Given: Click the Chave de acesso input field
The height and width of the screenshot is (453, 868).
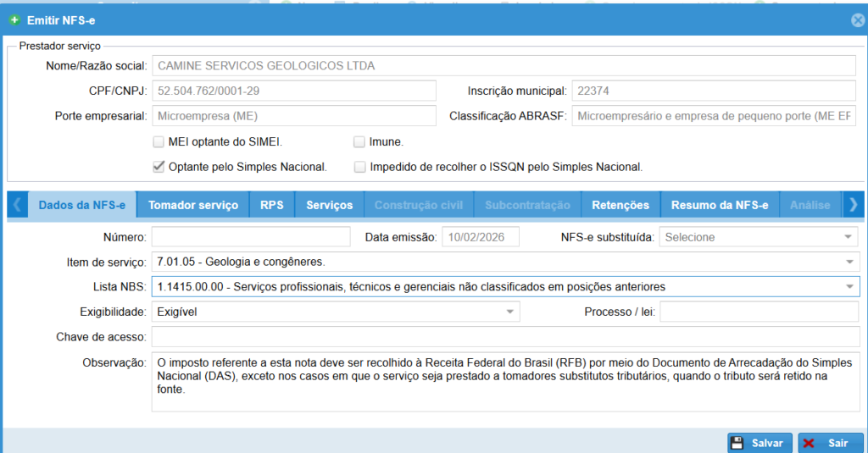Looking at the screenshot, I should 505,337.
